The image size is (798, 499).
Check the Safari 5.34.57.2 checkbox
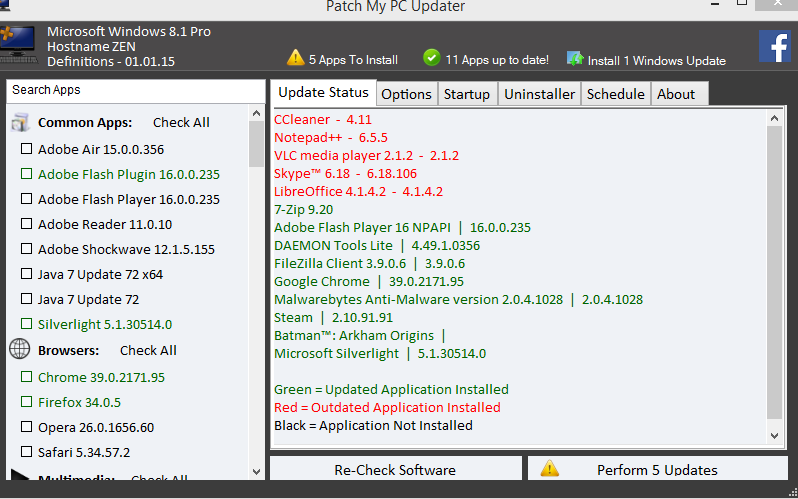point(26,452)
